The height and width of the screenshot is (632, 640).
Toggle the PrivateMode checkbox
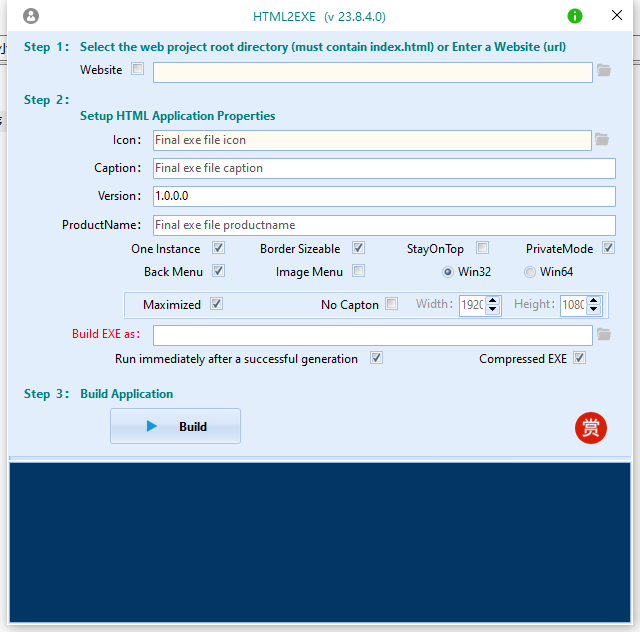coord(608,248)
